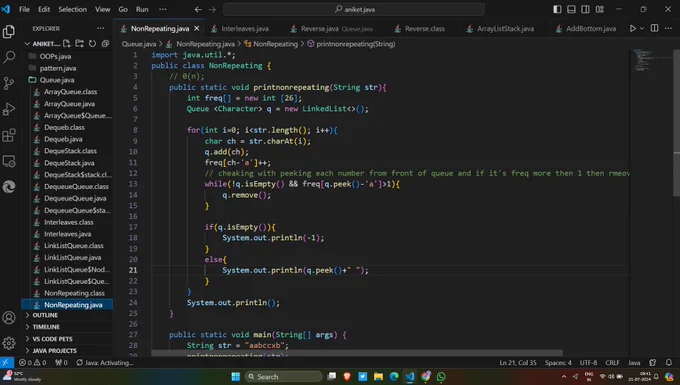
Task: Open LinkListQueue.java in file tree
Action: [x=72, y=258]
